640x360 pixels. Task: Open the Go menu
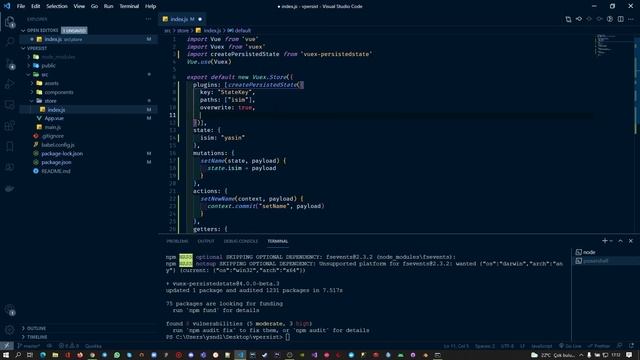(94, 6)
